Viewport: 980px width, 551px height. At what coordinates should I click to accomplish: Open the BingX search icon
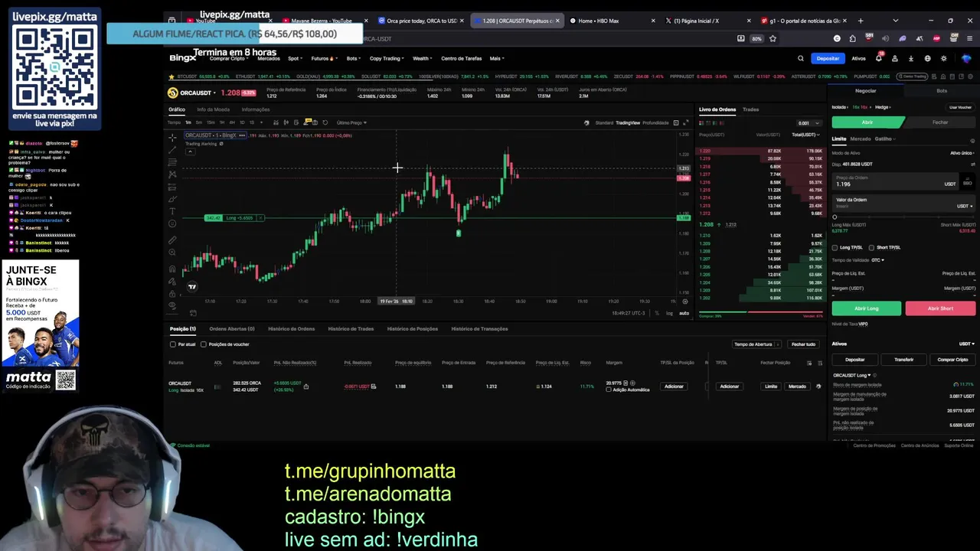click(801, 58)
